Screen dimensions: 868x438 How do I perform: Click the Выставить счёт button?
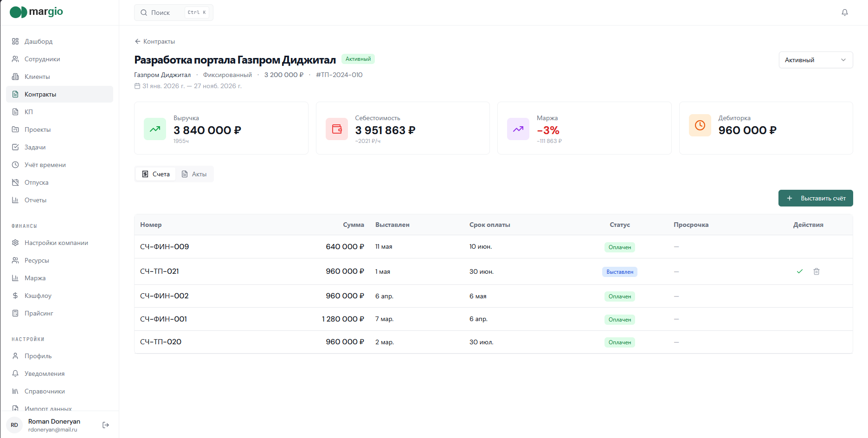tap(816, 198)
